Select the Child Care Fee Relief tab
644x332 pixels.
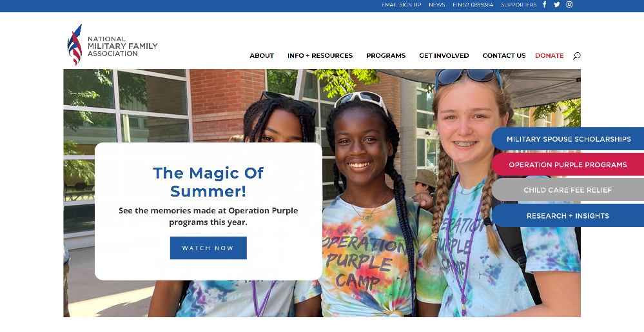point(568,190)
